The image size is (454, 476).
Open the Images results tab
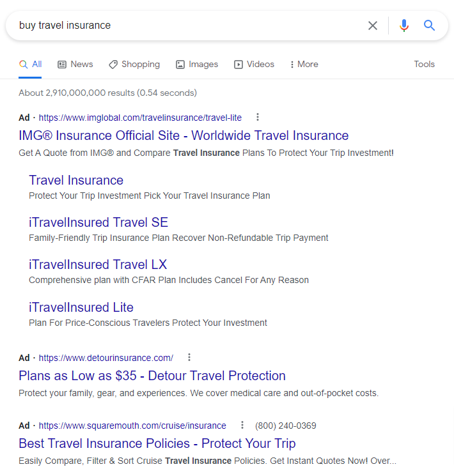tap(197, 65)
